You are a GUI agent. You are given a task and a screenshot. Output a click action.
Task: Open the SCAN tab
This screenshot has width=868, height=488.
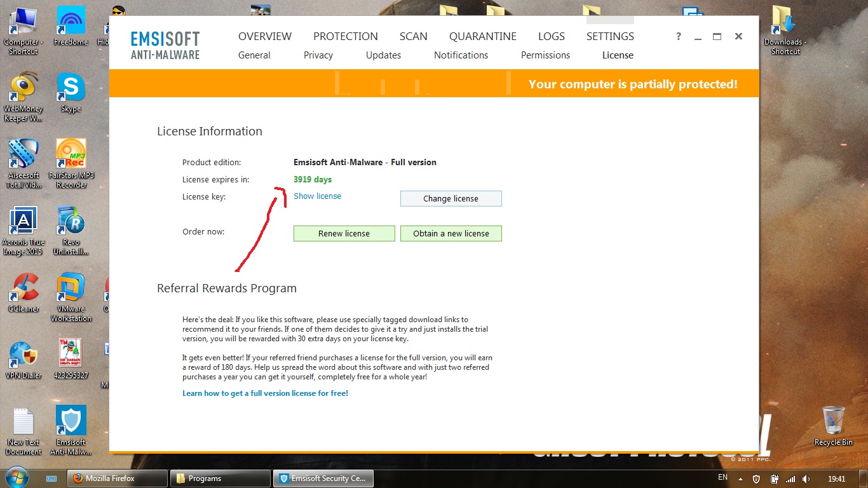click(x=414, y=36)
